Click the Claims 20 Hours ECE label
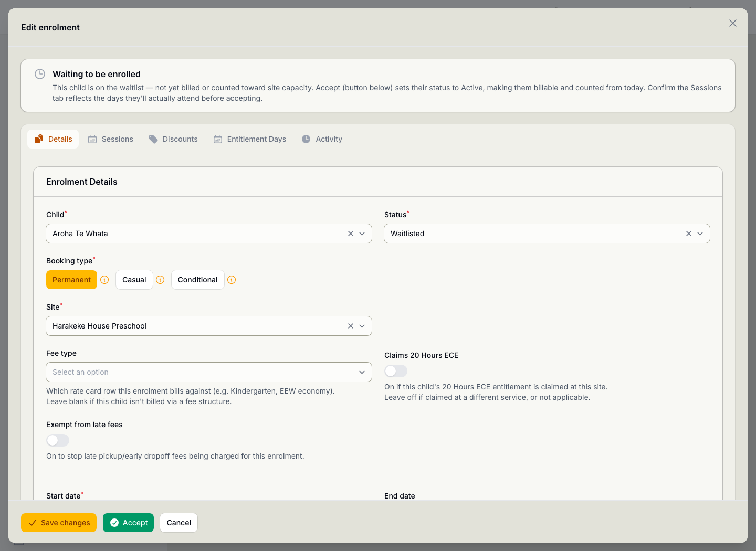Viewport: 756px width, 551px height. coord(422,355)
